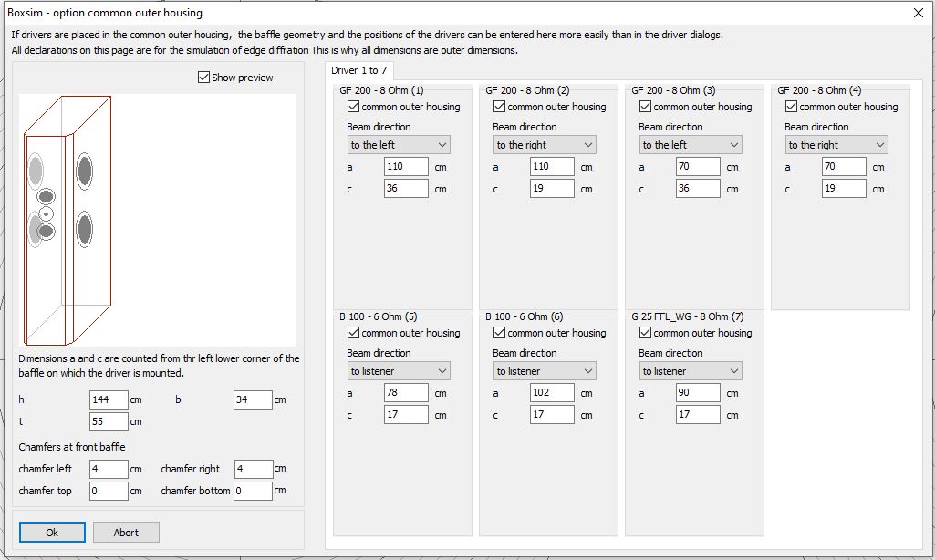Edit the chamfer left value field
Screen dimensions: 935x560
pos(109,470)
